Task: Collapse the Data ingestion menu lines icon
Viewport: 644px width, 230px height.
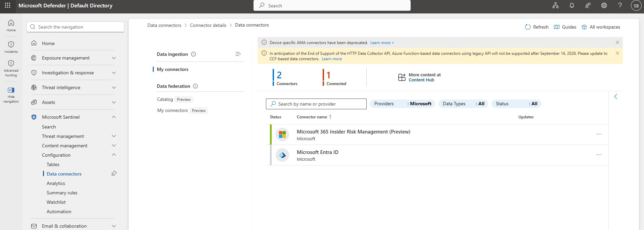Action: pos(238,54)
